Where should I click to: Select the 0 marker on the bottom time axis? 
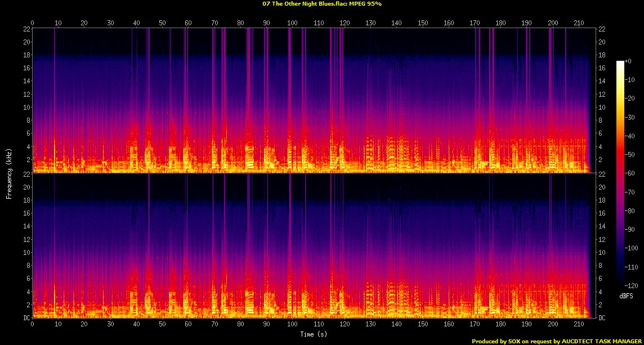(x=33, y=324)
